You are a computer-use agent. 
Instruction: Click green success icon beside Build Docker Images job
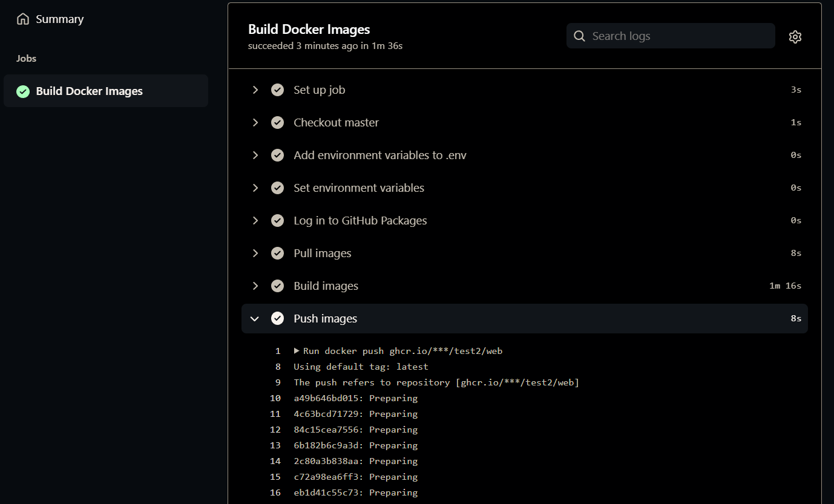(x=23, y=91)
